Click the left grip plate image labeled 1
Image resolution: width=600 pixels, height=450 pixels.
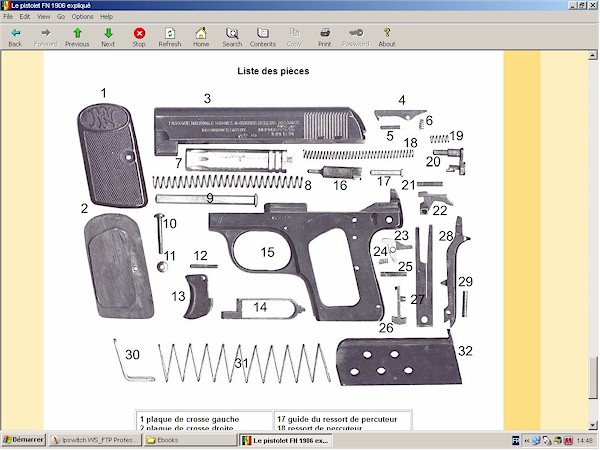click(x=112, y=155)
